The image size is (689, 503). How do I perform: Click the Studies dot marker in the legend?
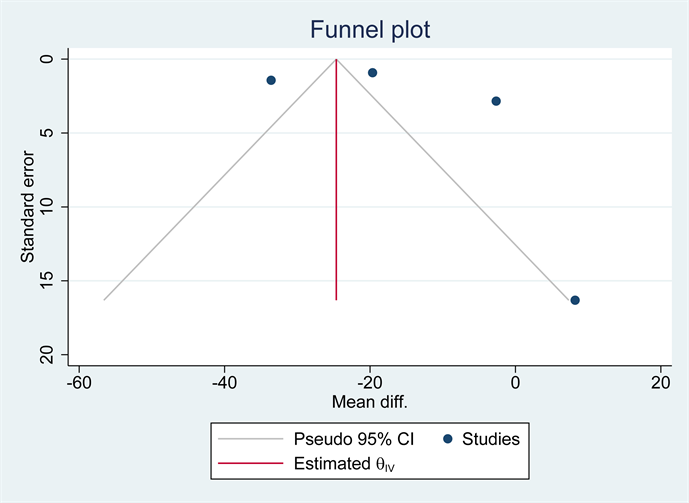pyautogui.click(x=447, y=439)
